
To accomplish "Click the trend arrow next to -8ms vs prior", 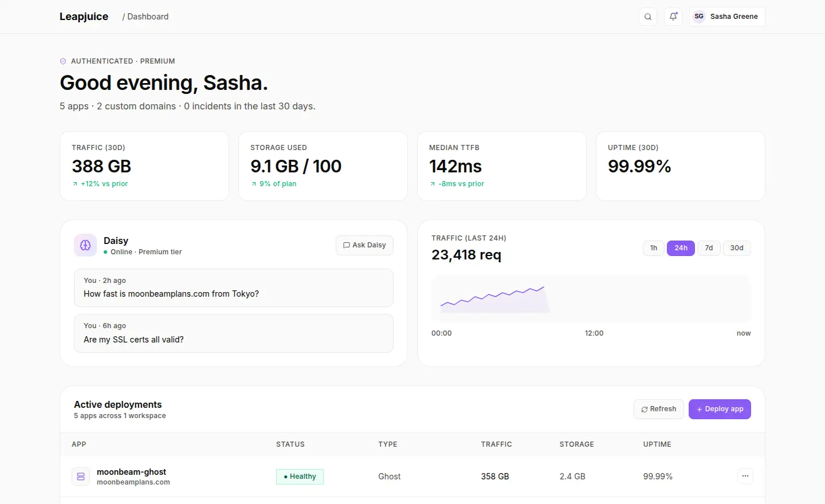I will pos(433,184).
